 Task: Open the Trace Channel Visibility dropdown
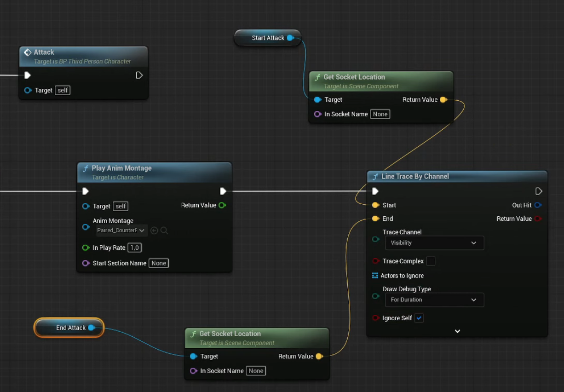tap(434, 243)
